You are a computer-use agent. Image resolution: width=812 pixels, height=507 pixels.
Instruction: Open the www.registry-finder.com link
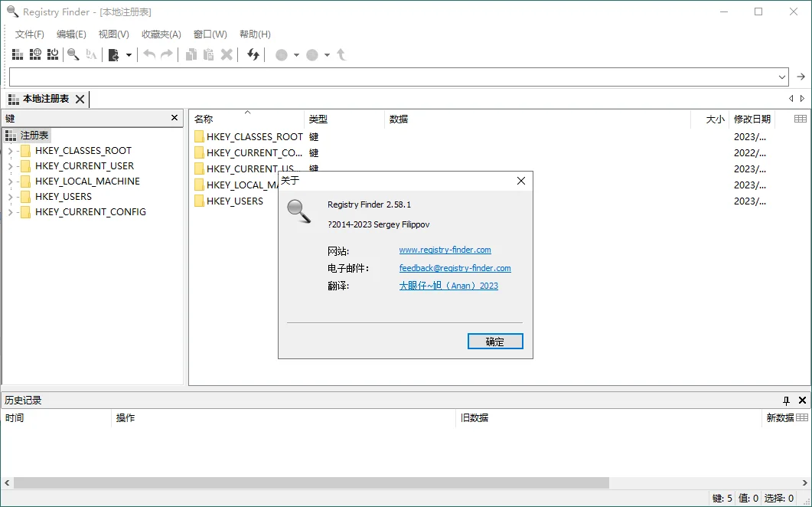(445, 249)
